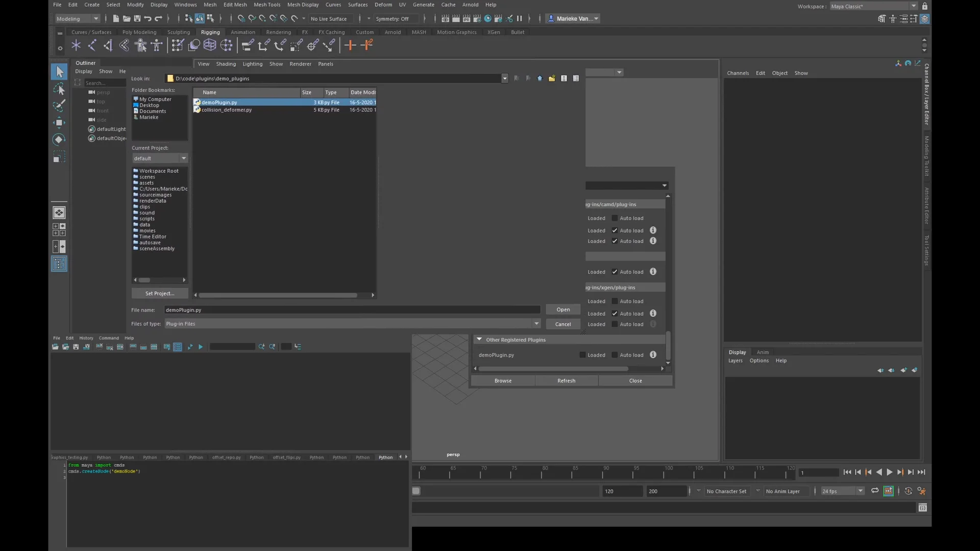Click the Paint Selection tool icon

click(x=59, y=106)
